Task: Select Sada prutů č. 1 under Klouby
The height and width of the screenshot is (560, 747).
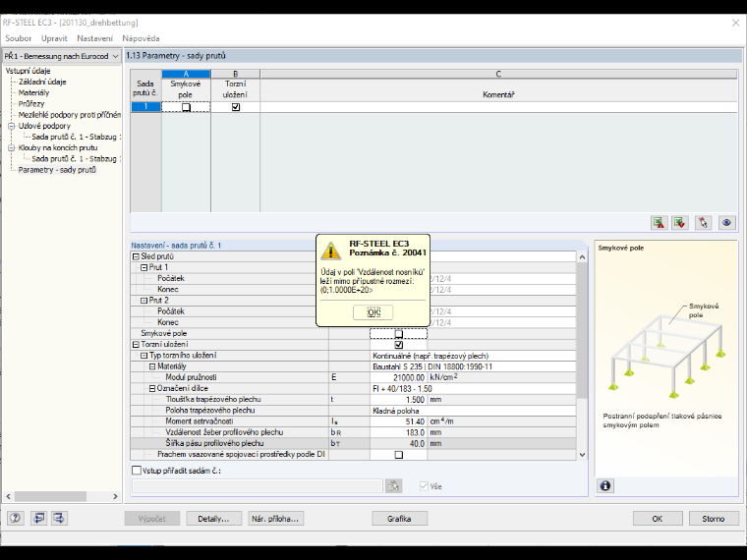Action: 77,159
